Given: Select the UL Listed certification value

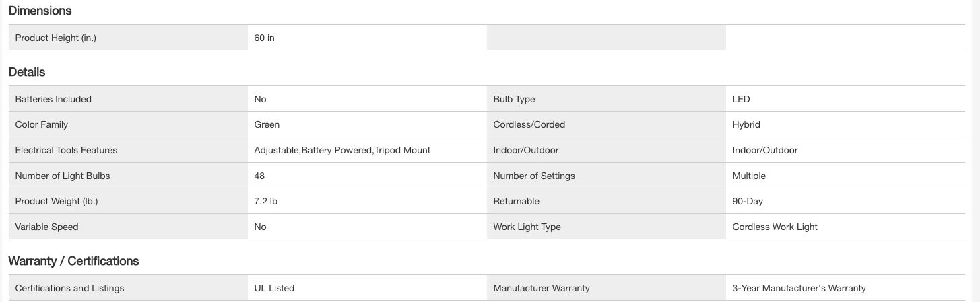Looking at the screenshot, I should (274, 288).
